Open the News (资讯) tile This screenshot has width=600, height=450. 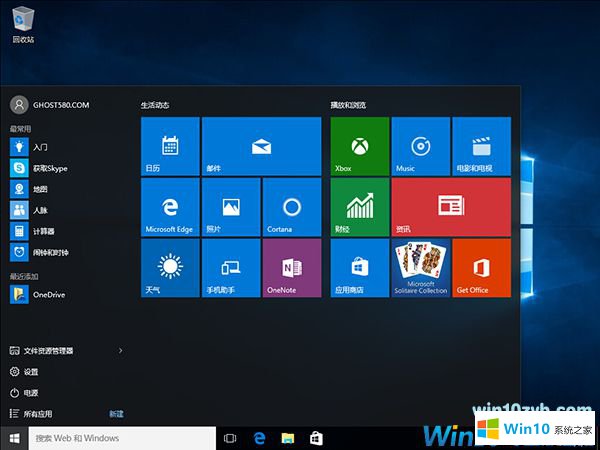(x=451, y=207)
